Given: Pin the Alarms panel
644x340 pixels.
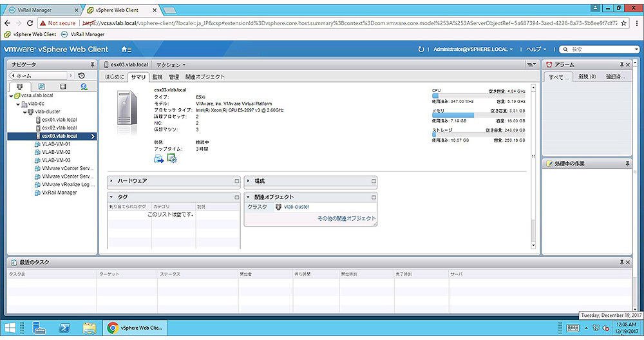Looking at the screenshot, I should point(622,65).
